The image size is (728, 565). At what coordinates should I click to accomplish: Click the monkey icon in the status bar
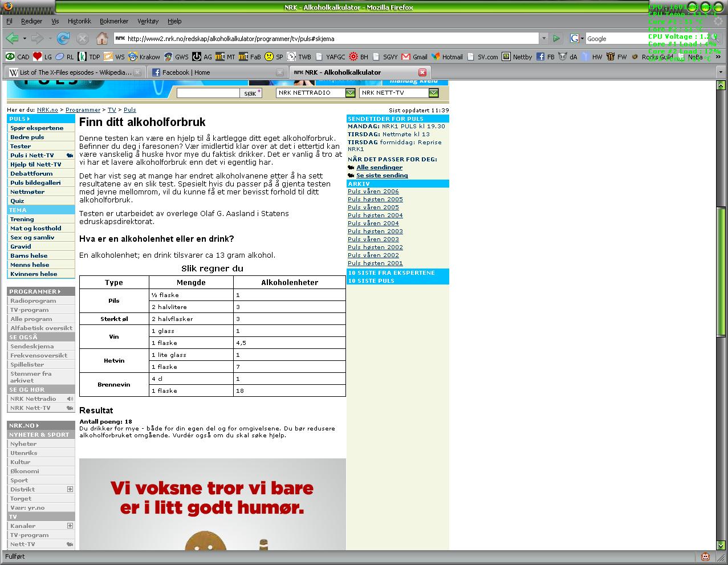[705, 557]
